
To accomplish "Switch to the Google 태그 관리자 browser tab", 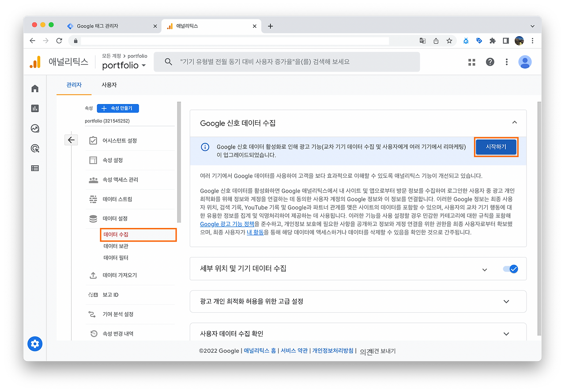I will pyautogui.click(x=112, y=26).
